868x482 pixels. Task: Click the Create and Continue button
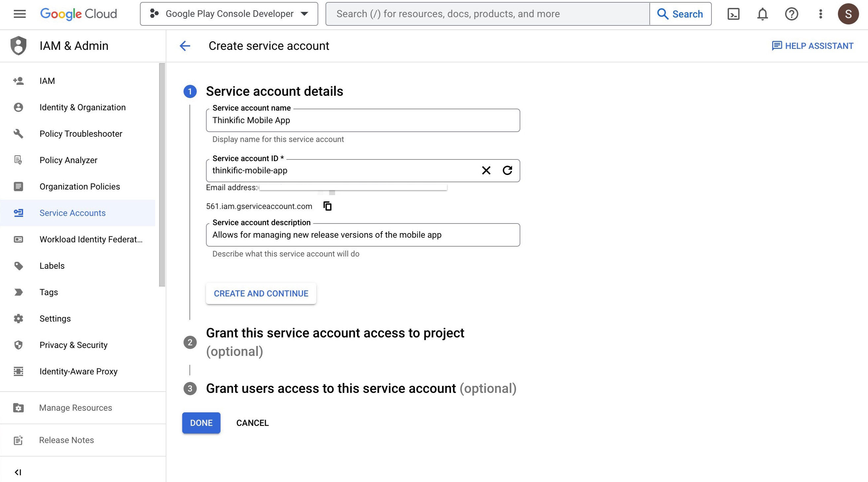[261, 293]
